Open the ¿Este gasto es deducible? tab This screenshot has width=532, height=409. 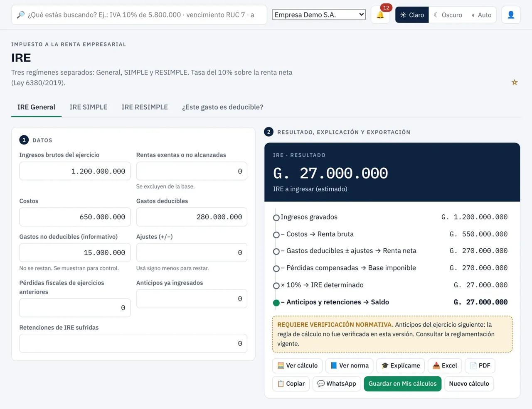tap(222, 107)
